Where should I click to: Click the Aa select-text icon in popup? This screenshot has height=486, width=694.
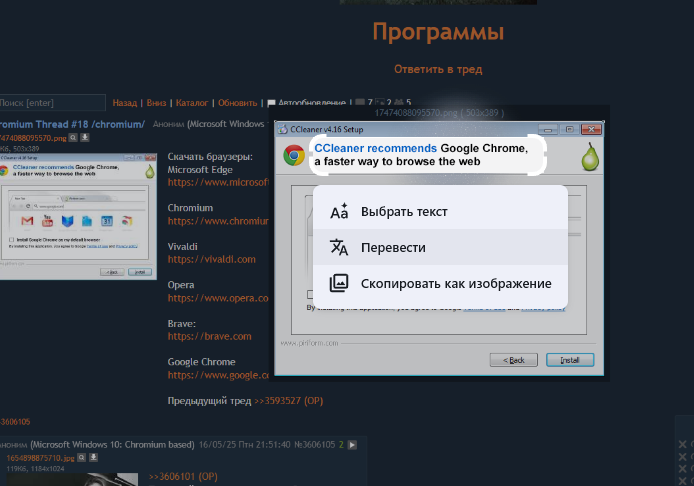coord(339,212)
